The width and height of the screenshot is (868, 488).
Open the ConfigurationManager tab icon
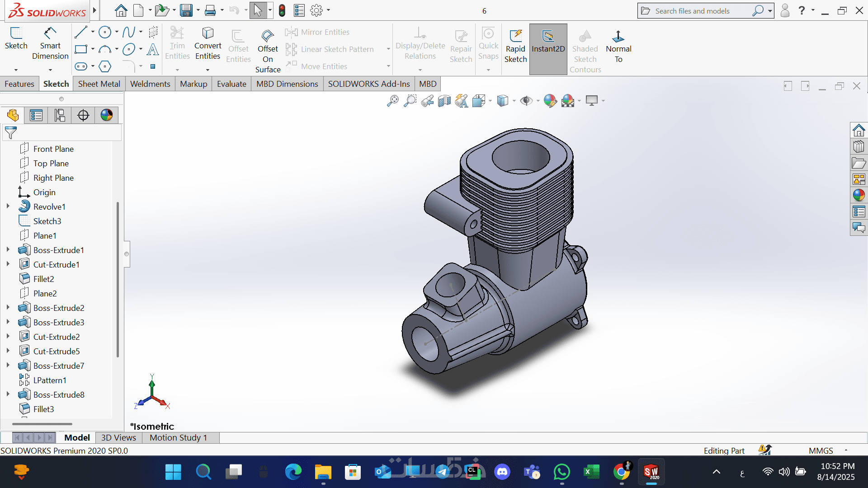pyautogui.click(x=60, y=115)
